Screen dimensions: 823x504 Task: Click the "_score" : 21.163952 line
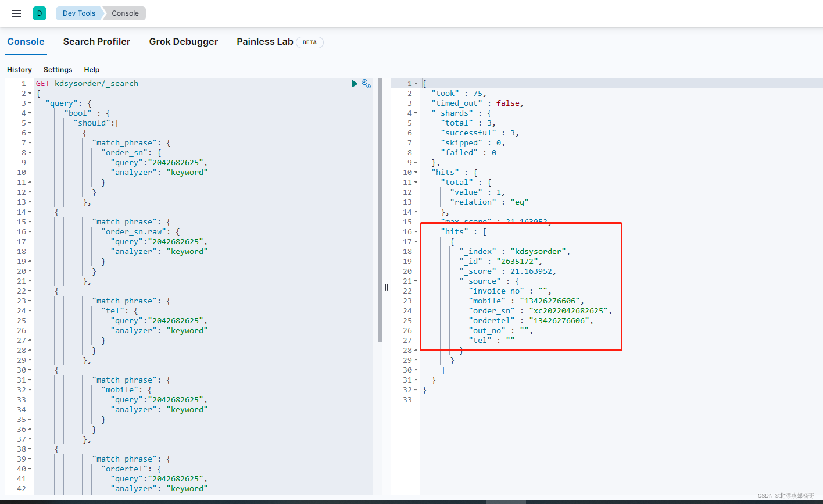coord(507,271)
